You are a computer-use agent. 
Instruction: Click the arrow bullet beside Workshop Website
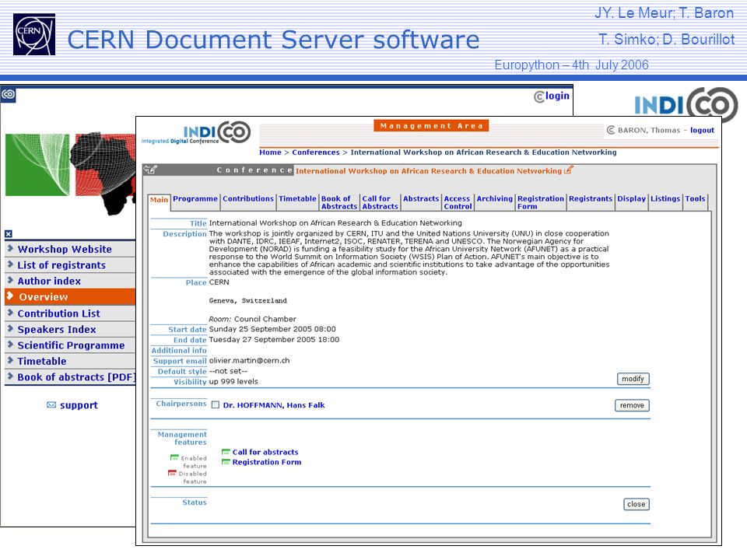tap(10, 248)
